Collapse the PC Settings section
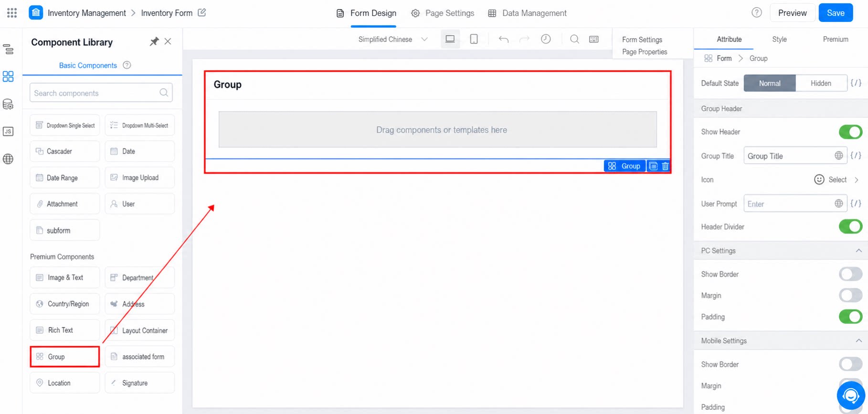Screen dimensions: 868x414 (858, 251)
